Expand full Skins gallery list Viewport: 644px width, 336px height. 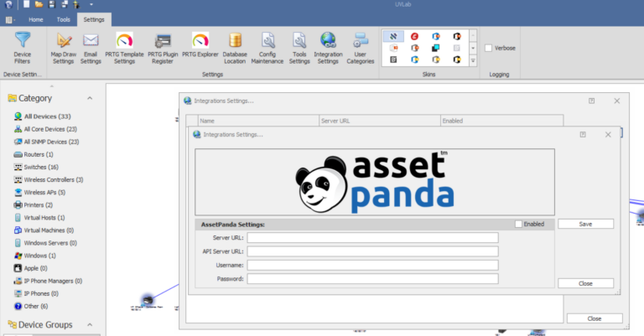pyautogui.click(x=473, y=60)
